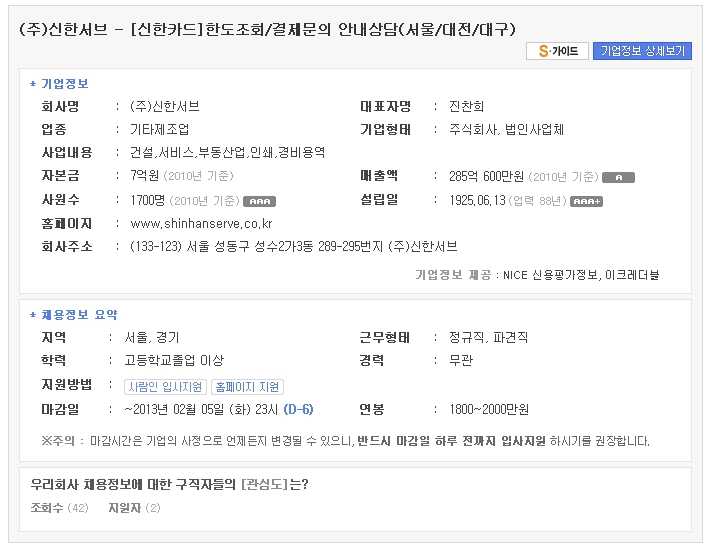Click revenue value 285억 600만원
The width and height of the screenshot is (708, 544).
[x=486, y=176]
